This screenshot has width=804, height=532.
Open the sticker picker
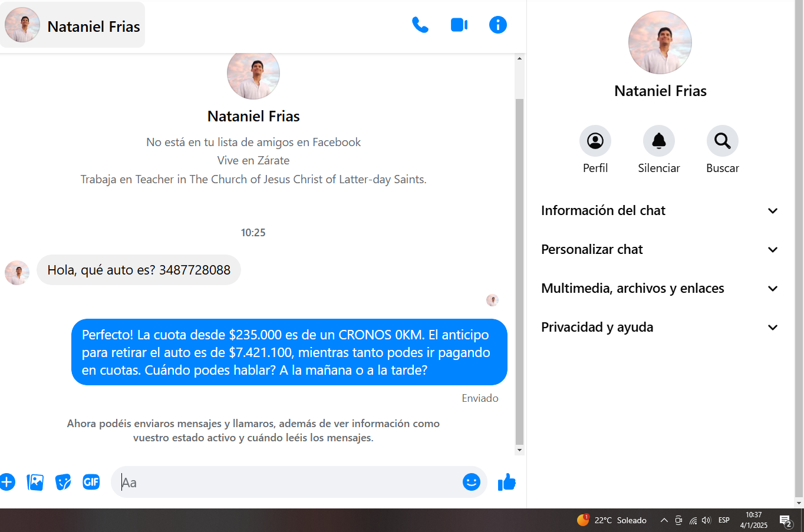pos(63,482)
